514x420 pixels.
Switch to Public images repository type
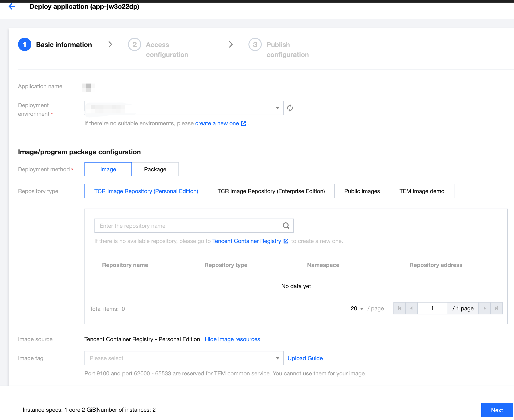click(x=362, y=191)
